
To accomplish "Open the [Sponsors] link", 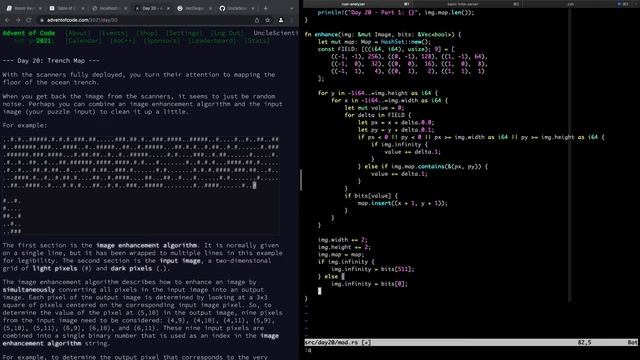I will (x=162, y=41).
